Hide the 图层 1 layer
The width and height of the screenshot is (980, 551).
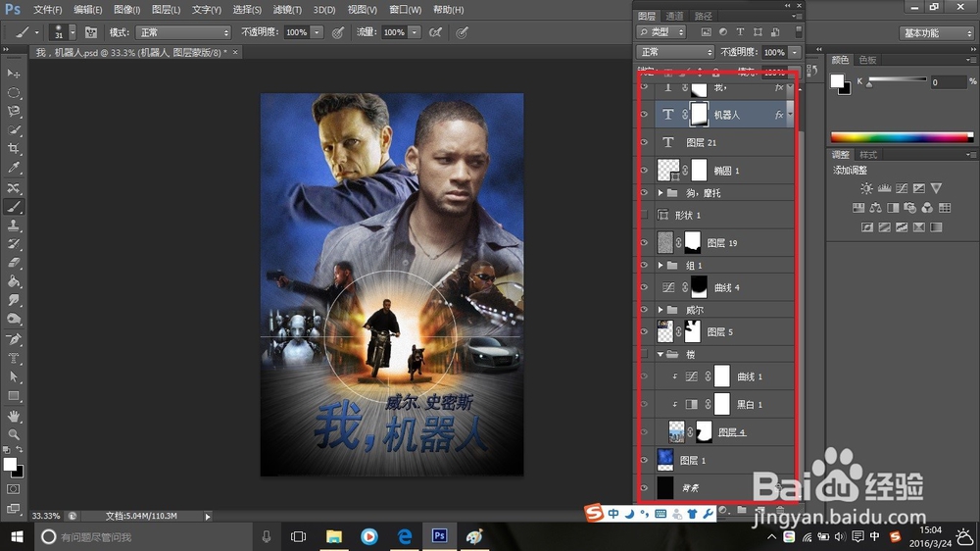pos(645,461)
